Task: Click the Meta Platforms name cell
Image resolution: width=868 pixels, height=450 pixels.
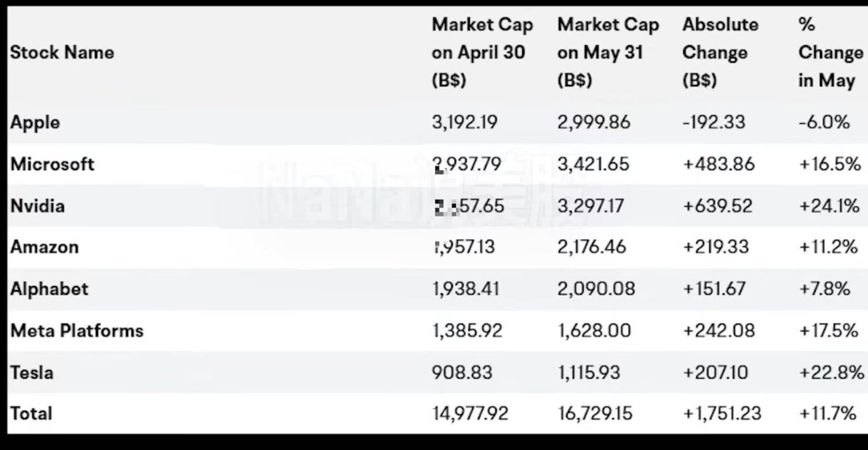Action: (77, 331)
